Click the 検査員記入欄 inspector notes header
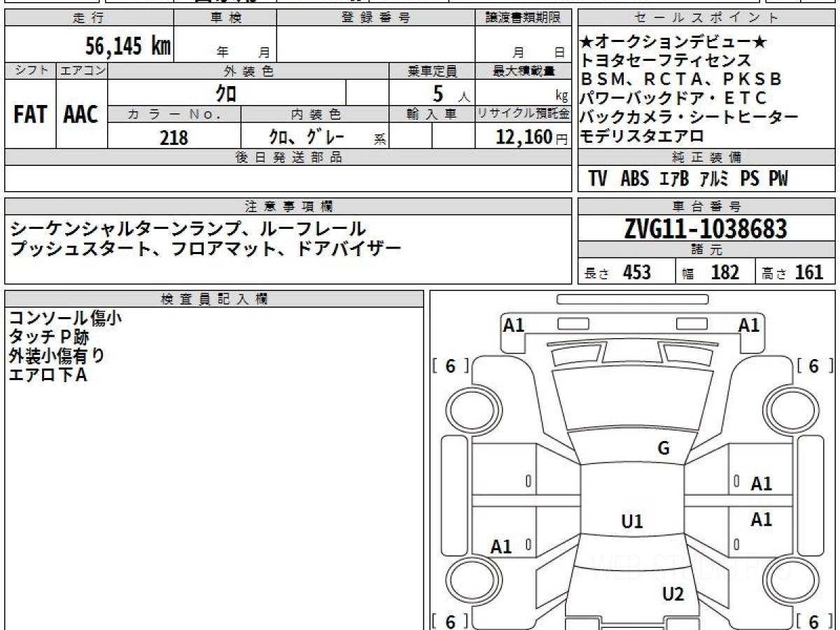Viewport: 840px width, 630px height. point(213,299)
